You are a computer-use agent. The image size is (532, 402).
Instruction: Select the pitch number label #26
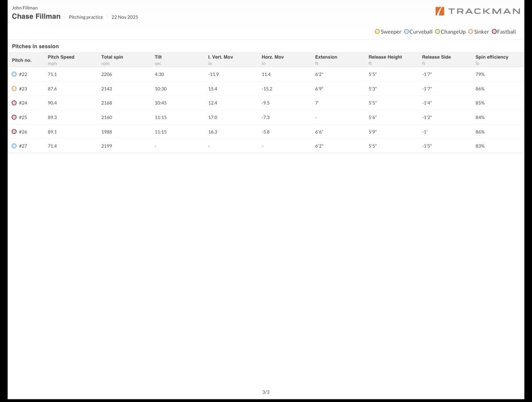[x=23, y=132]
